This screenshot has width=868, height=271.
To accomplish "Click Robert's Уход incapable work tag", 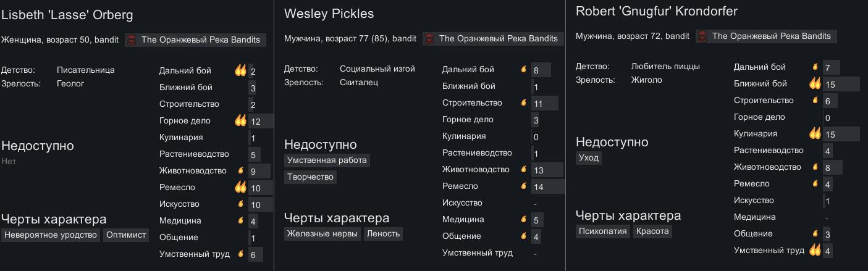I will pos(589,157).
